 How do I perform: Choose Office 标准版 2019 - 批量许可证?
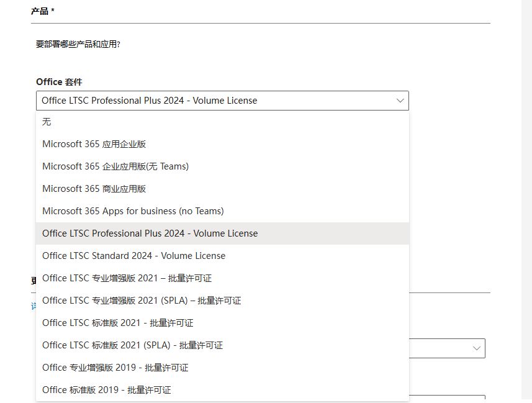106,390
